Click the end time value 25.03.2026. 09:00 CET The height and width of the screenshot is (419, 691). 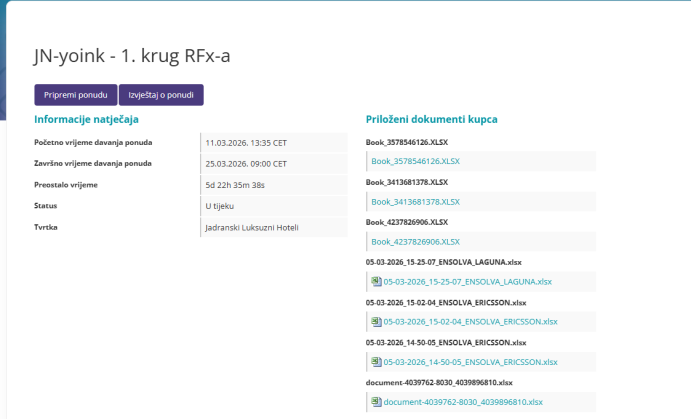point(246,163)
